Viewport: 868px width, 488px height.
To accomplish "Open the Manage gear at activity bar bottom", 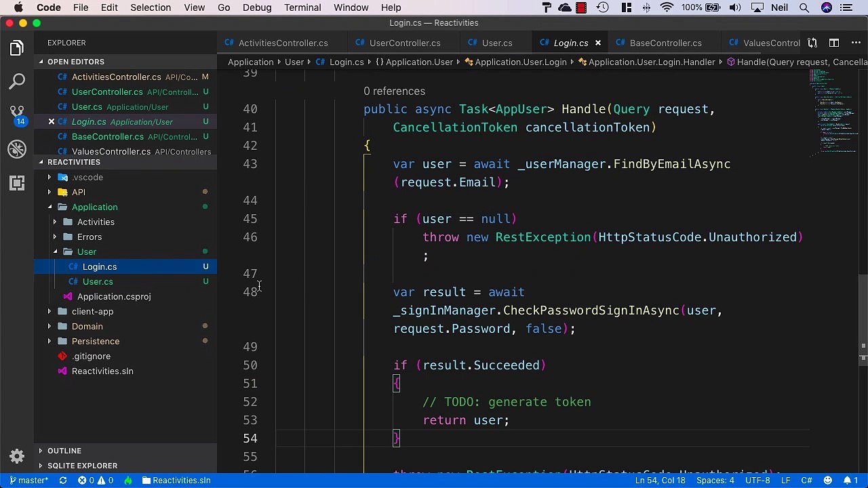I will pos(17,456).
